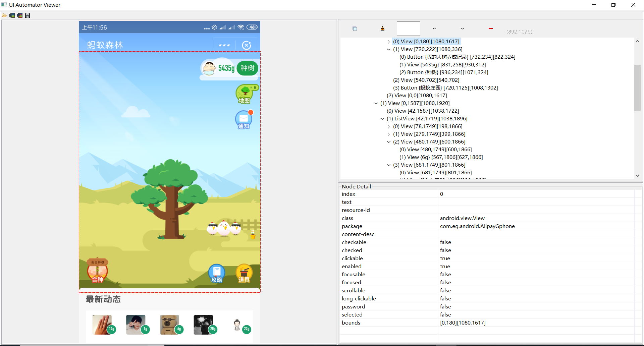The width and height of the screenshot is (644, 346).
Task: Open a saved UI XML dump
Action: (x=4, y=15)
